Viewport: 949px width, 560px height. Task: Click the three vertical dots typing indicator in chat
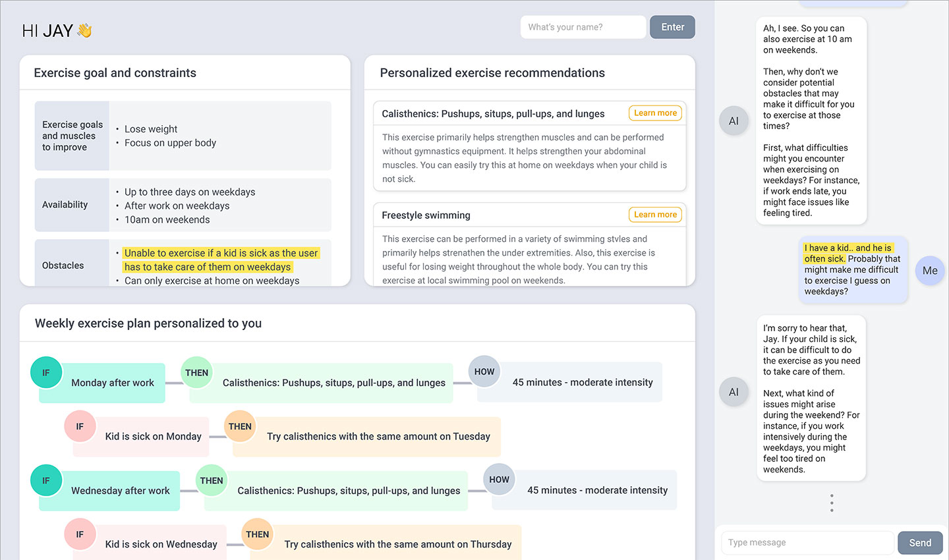click(x=832, y=503)
